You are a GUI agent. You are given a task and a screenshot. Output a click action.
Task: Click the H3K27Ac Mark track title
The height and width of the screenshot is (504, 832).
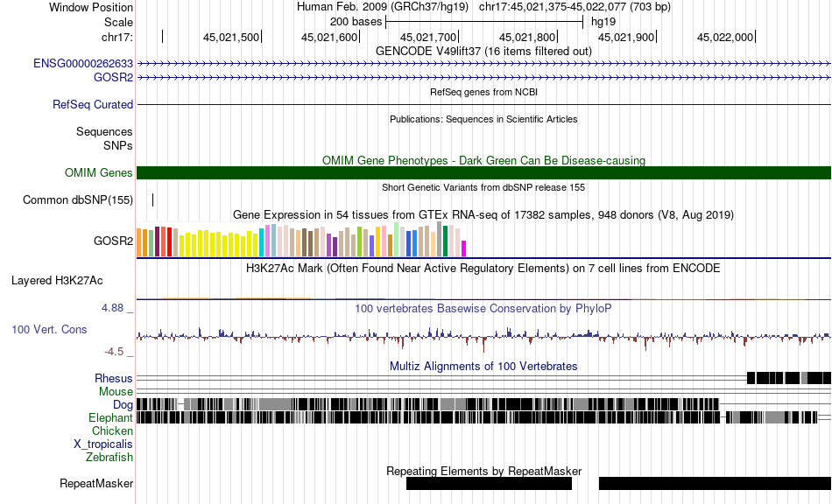tap(483, 268)
